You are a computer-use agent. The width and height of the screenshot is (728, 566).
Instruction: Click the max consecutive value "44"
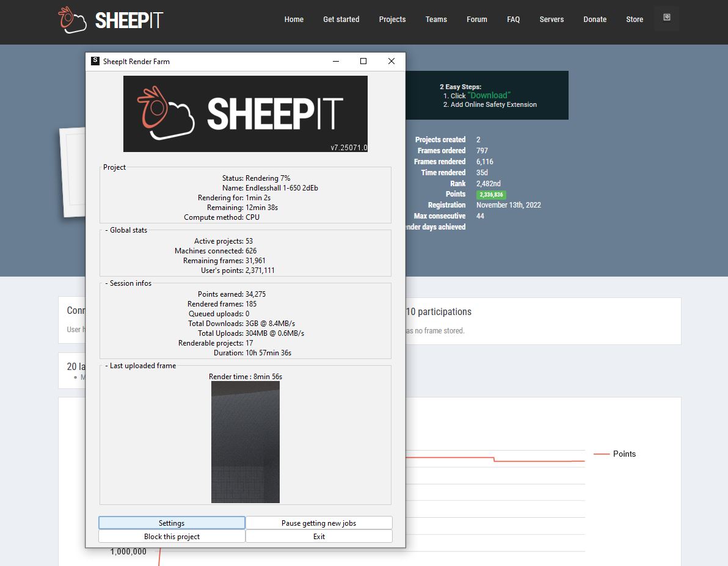(480, 216)
